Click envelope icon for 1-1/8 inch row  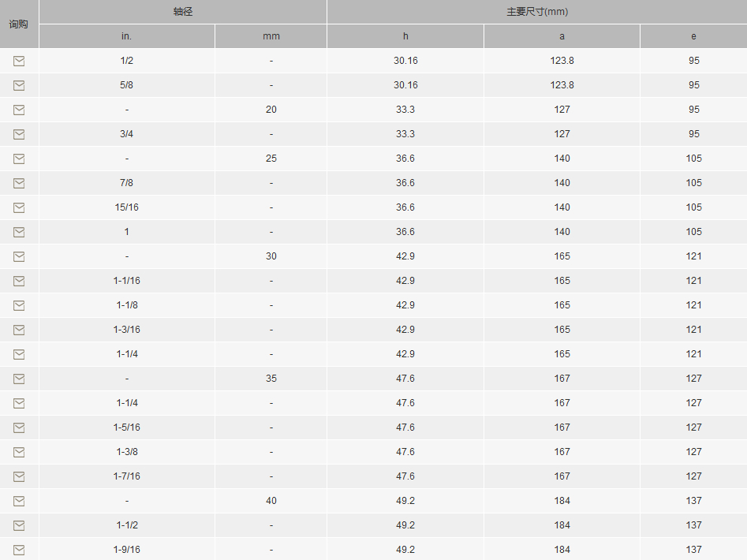tap(19, 305)
